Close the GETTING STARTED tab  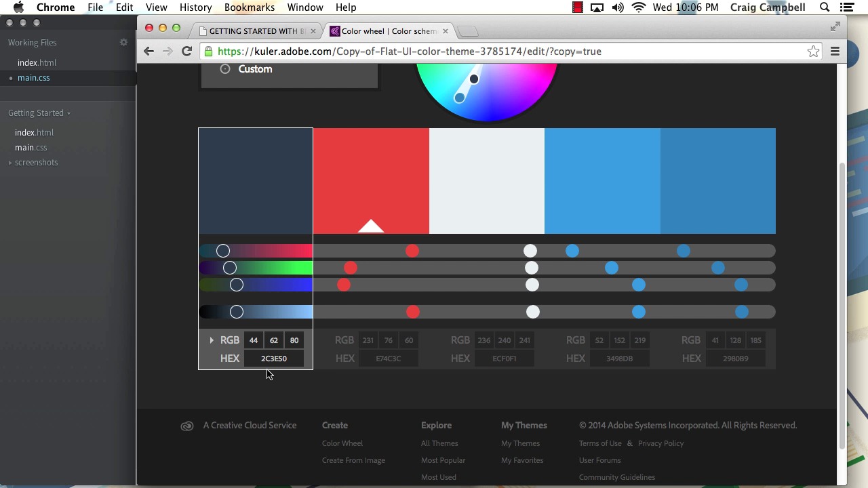313,31
